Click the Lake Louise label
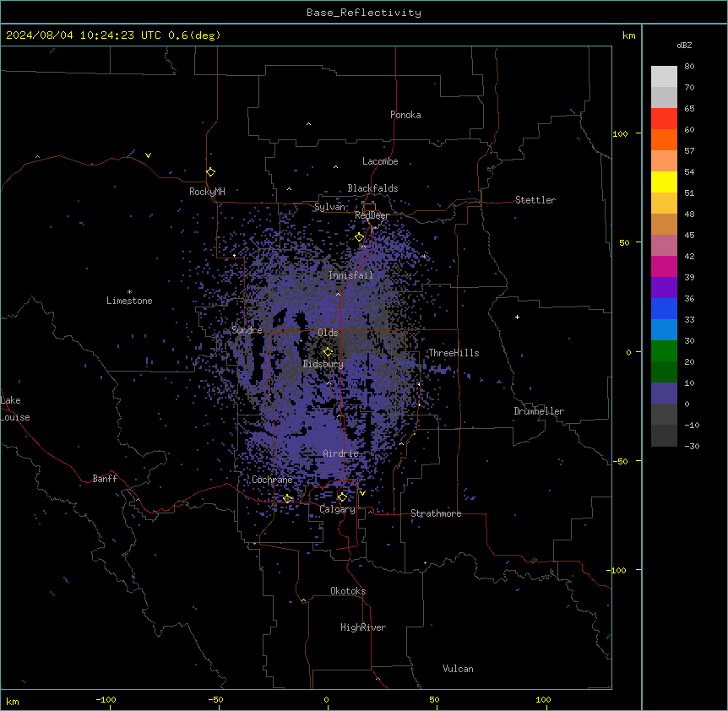The height and width of the screenshot is (711, 728). tap(15, 409)
